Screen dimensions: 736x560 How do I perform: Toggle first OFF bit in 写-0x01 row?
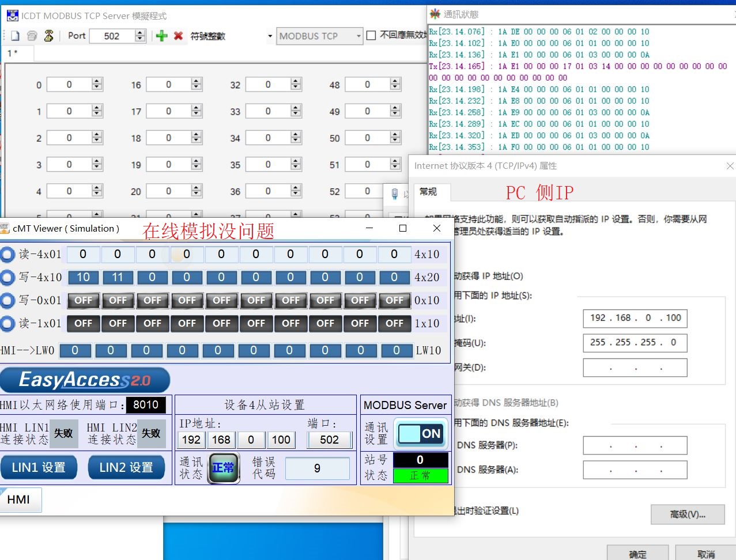[84, 300]
